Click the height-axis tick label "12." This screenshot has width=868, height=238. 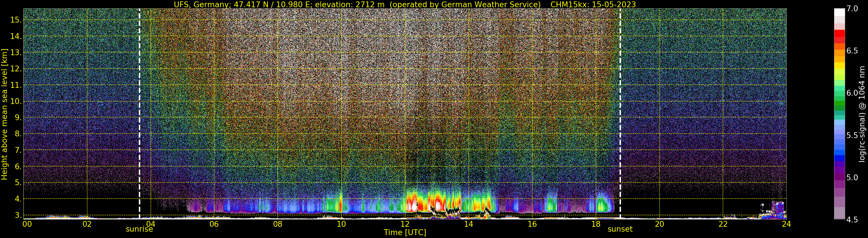pyautogui.click(x=16, y=69)
